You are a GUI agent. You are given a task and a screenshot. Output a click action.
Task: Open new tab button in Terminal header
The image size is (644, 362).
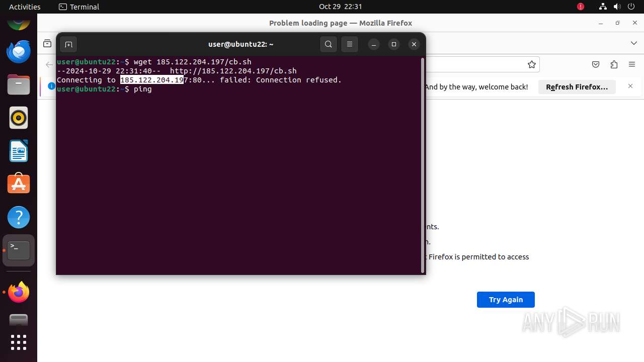68,44
